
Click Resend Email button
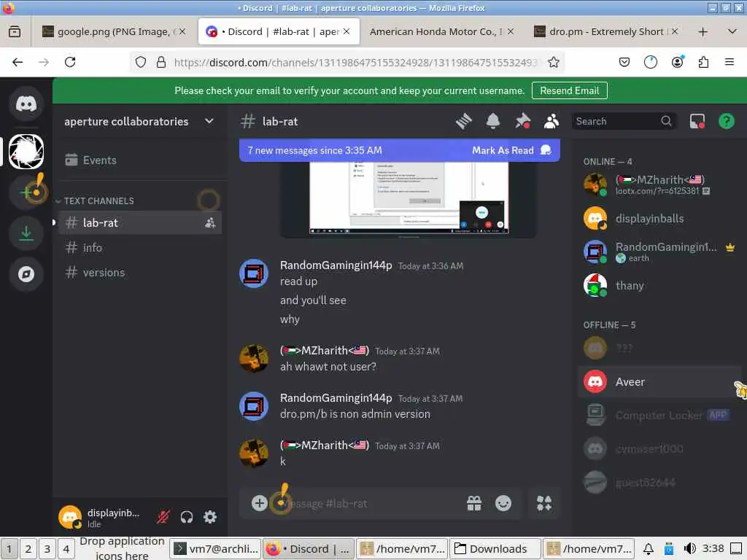click(x=569, y=90)
